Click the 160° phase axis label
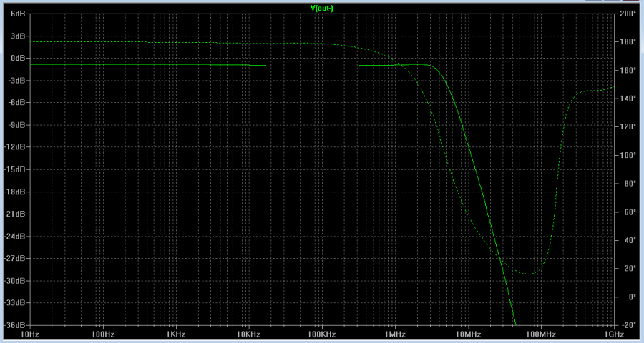The image size is (644, 343). 627,70
